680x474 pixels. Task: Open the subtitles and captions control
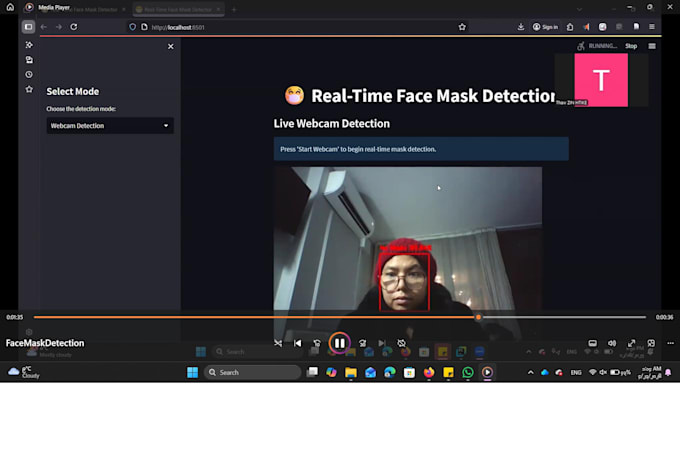click(x=592, y=343)
